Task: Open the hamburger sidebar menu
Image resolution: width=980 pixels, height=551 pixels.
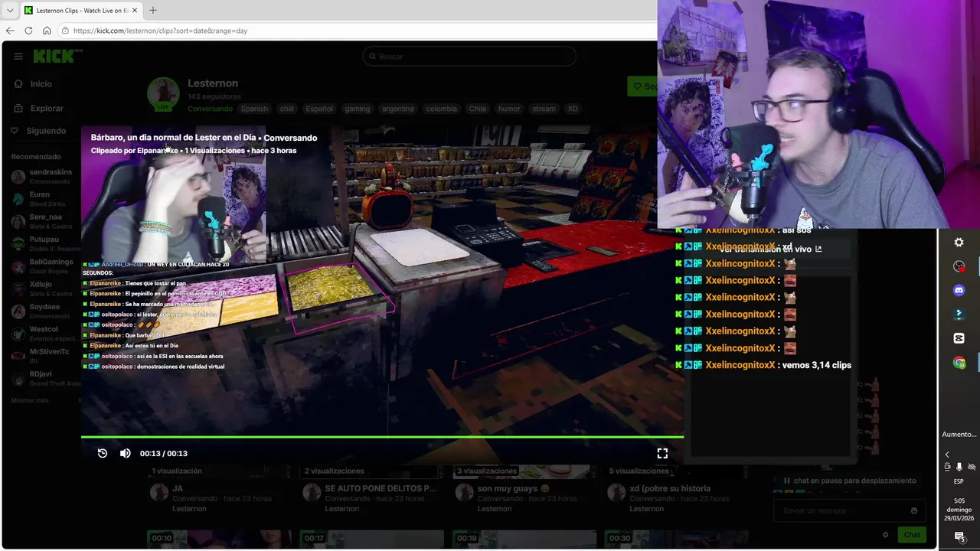Action: pos(18,56)
